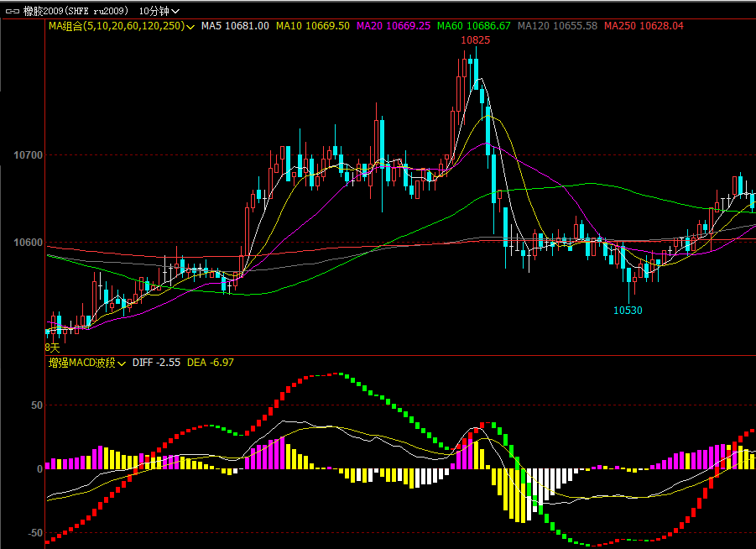Select the MA10 10669.50 value label

tap(313, 26)
